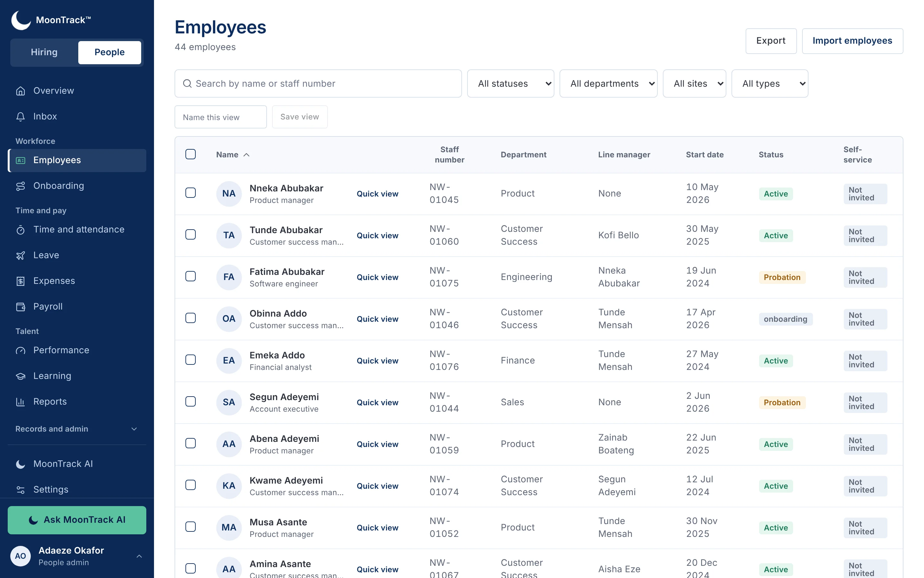Open the Onboarding menu item

tap(77, 186)
